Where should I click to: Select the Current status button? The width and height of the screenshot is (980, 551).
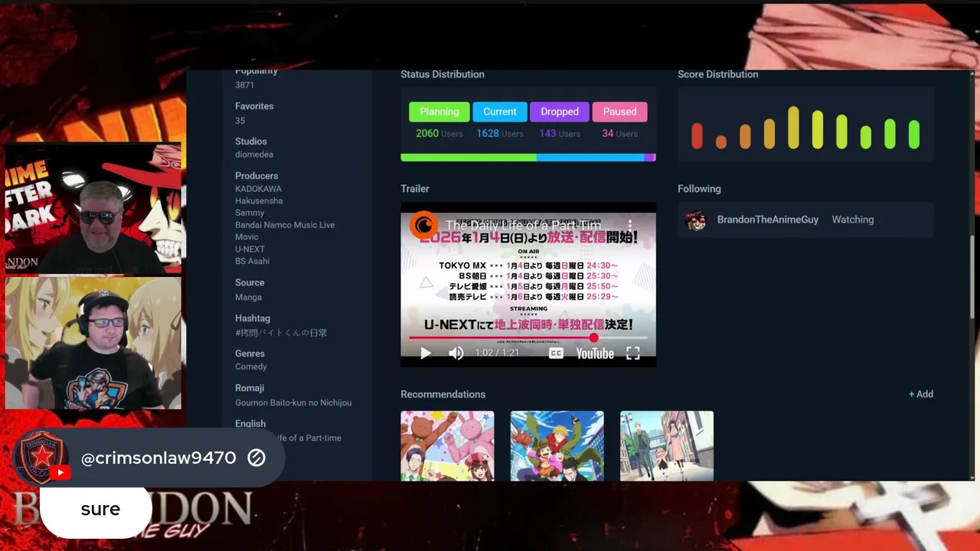click(500, 112)
